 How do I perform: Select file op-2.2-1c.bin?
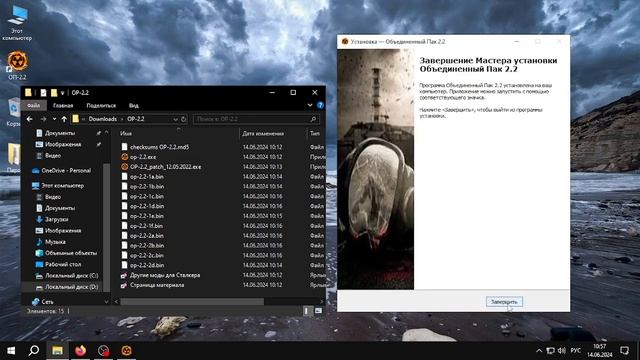[147, 196]
